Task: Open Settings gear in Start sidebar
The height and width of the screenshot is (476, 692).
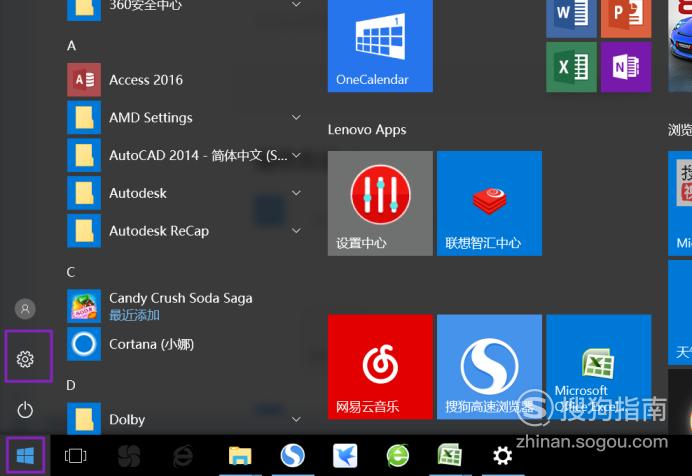Action: [x=25, y=359]
